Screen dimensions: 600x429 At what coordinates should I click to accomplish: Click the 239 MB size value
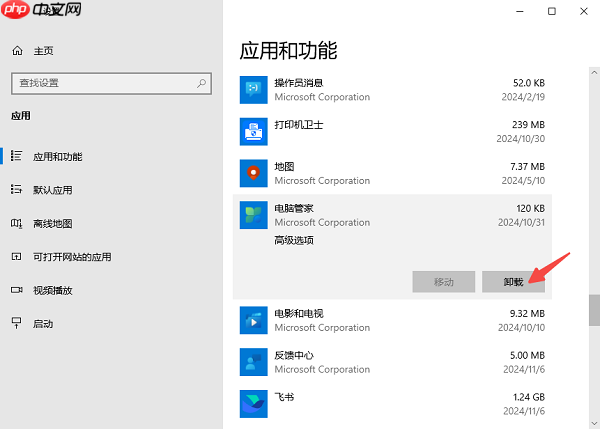point(528,125)
